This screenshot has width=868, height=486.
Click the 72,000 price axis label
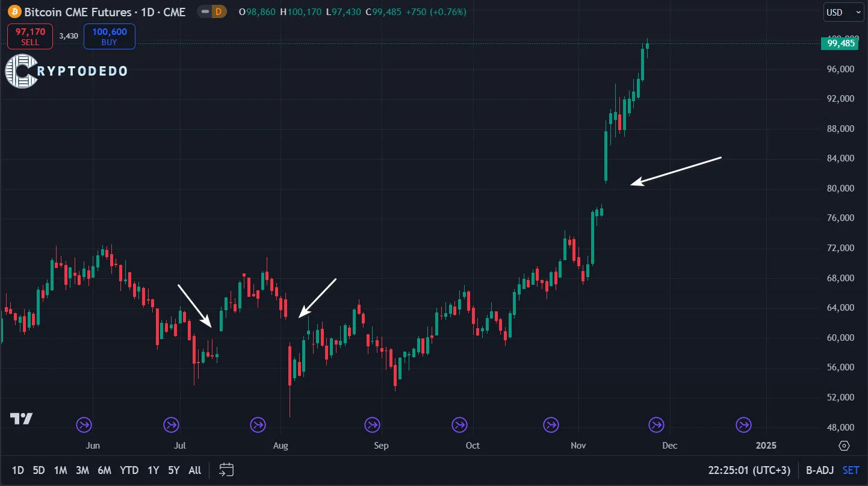pyautogui.click(x=841, y=248)
